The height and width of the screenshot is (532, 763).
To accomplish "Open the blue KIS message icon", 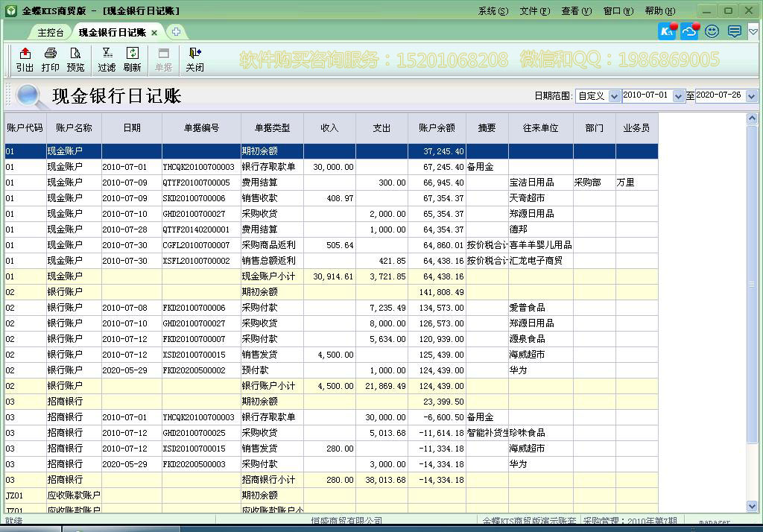I will [668, 31].
